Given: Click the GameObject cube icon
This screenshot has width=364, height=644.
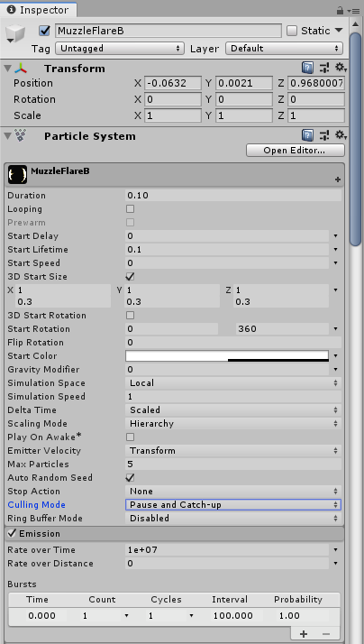Looking at the screenshot, I should tap(16, 33).
